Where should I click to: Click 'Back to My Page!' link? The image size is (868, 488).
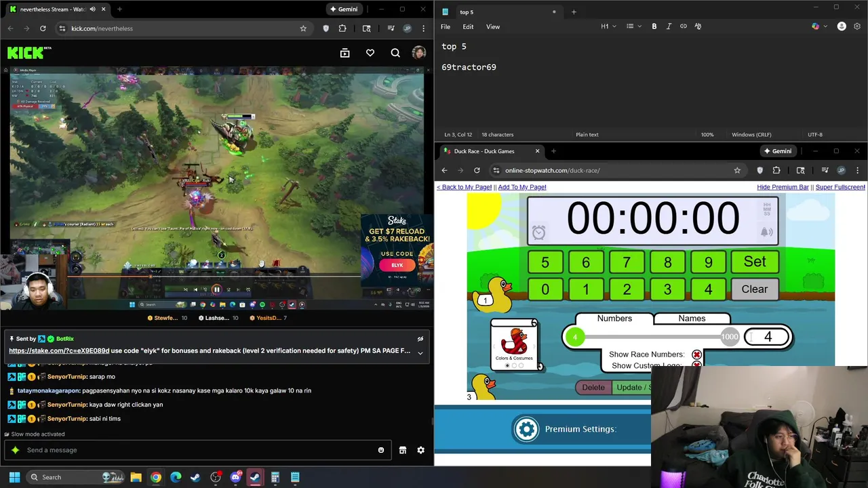(x=464, y=187)
